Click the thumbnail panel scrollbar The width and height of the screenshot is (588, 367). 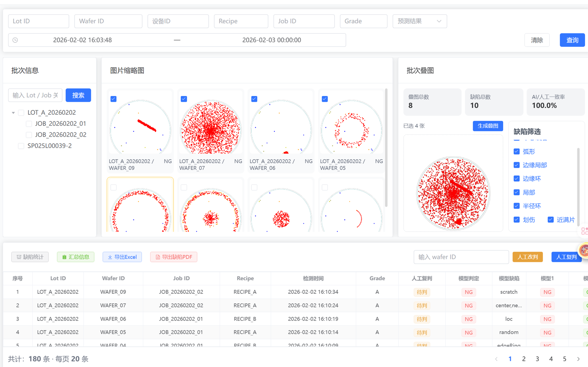386,147
